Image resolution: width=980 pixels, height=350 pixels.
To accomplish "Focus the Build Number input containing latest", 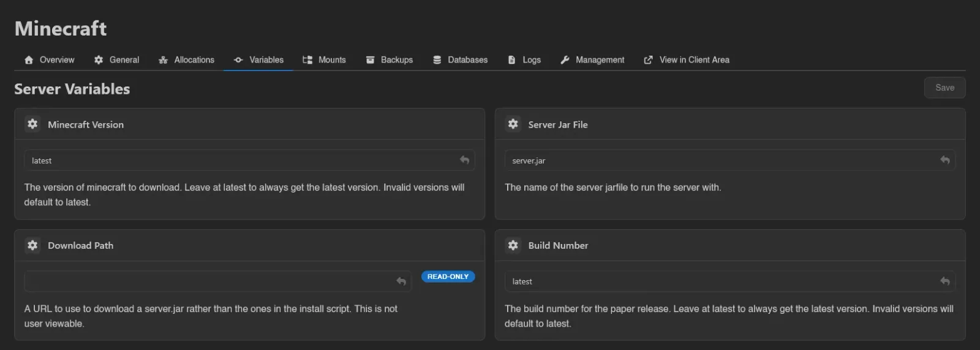I will point(729,281).
